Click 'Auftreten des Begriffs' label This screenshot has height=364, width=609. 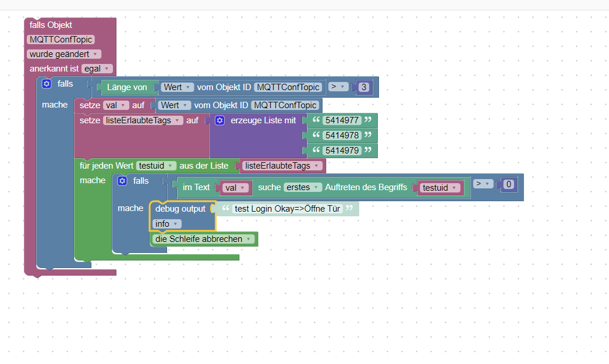[x=366, y=187]
